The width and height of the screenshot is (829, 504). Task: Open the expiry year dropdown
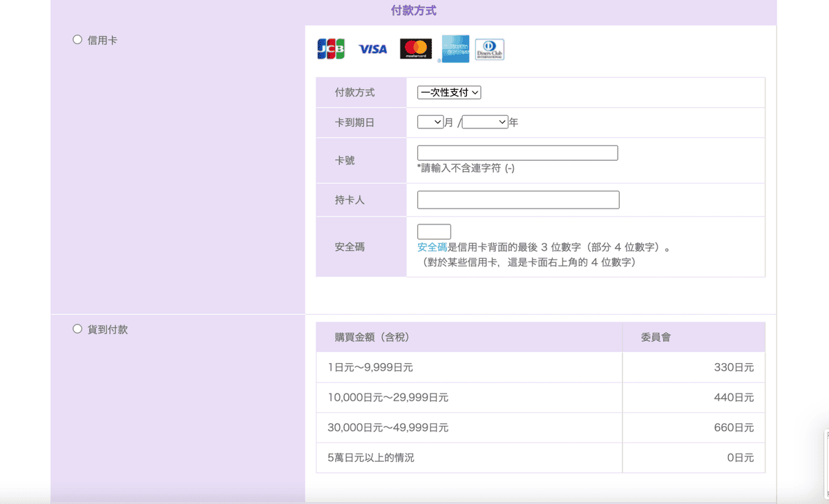point(485,122)
